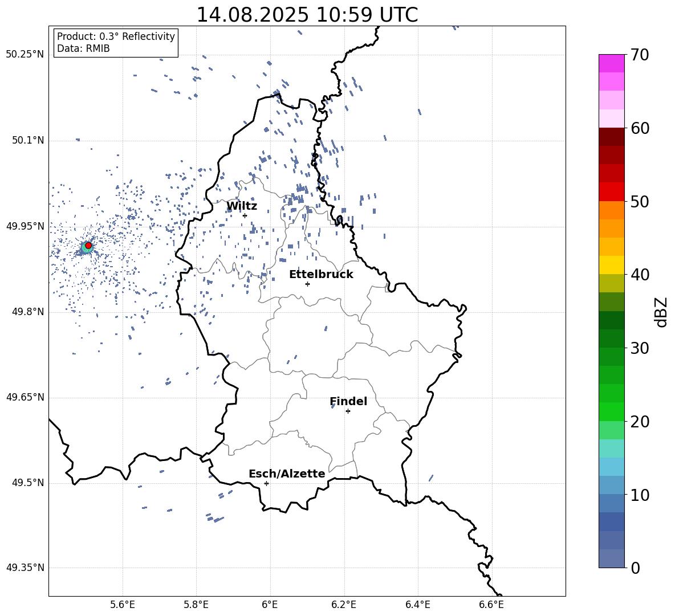This screenshot has height=616, width=675.
Task: Click the 49.35°N latitude label
Action: [x=25, y=568]
